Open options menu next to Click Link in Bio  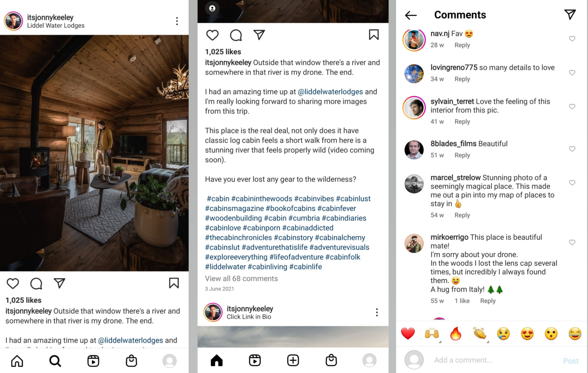(x=377, y=312)
